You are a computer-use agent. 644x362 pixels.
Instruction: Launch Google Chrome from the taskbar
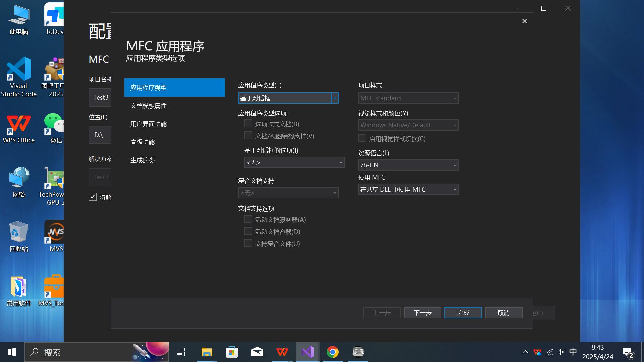(x=332, y=352)
